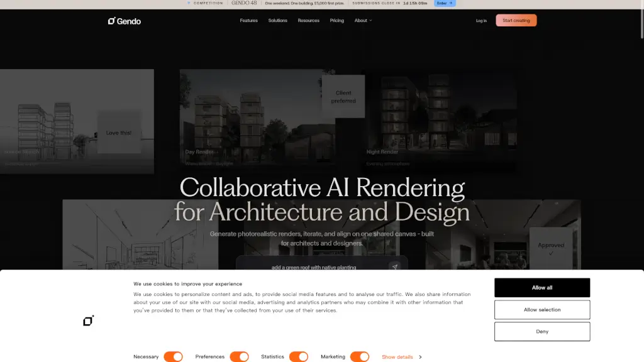Toggle the Necessary cookies switch
This screenshot has width=644, height=362.
click(x=173, y=357)
